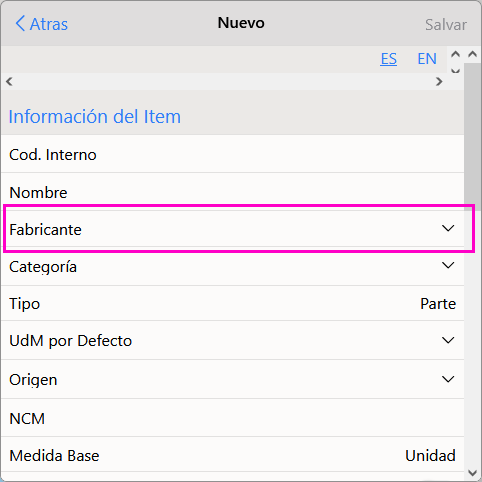Viewport: 482px width, 482px height.
Task: Focus the Cod. Interno field
Action: (233, 154)
